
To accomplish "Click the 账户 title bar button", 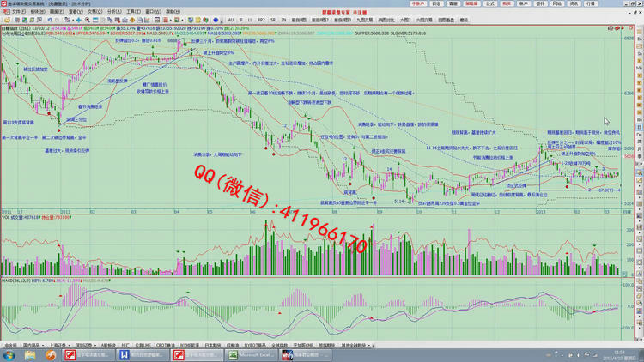I will (523, 3).
